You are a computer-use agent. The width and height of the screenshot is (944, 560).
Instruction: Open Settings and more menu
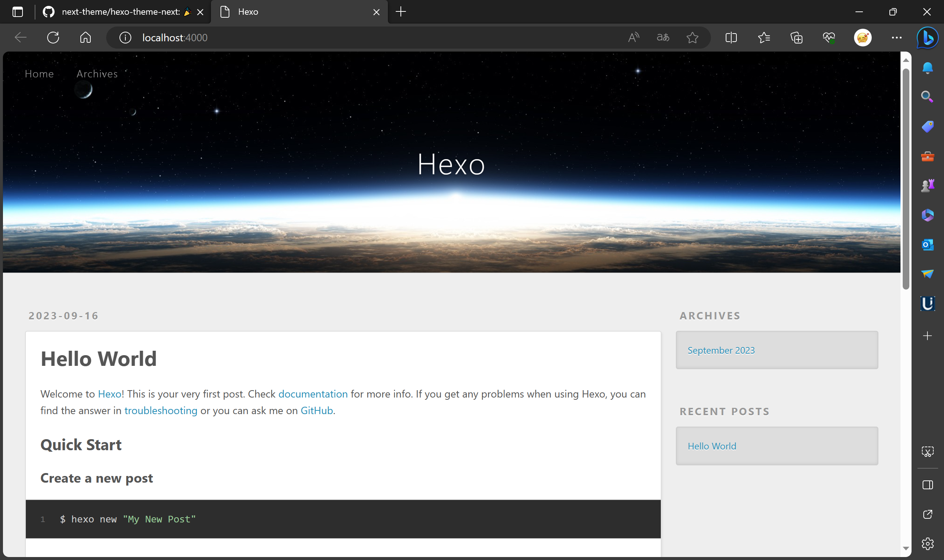896,37
